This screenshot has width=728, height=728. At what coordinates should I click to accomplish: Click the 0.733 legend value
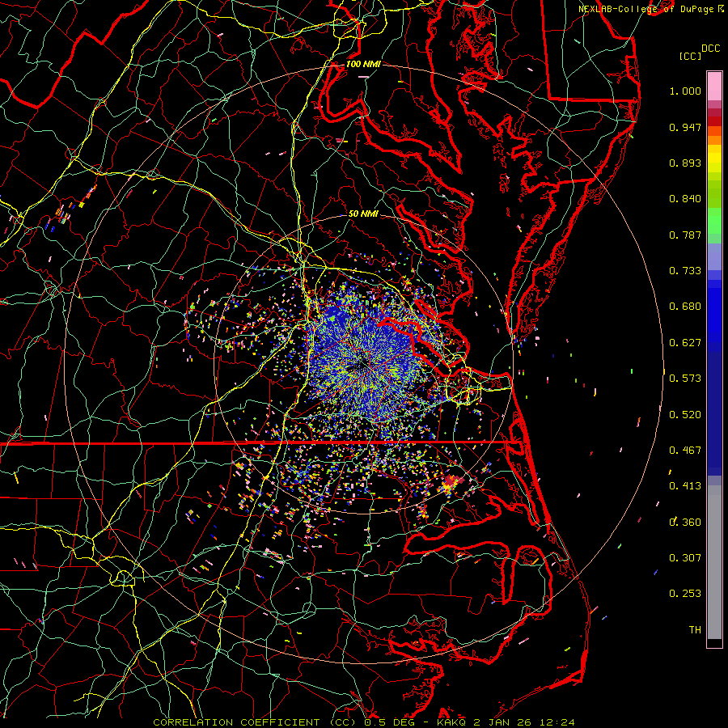coord(685,271)
